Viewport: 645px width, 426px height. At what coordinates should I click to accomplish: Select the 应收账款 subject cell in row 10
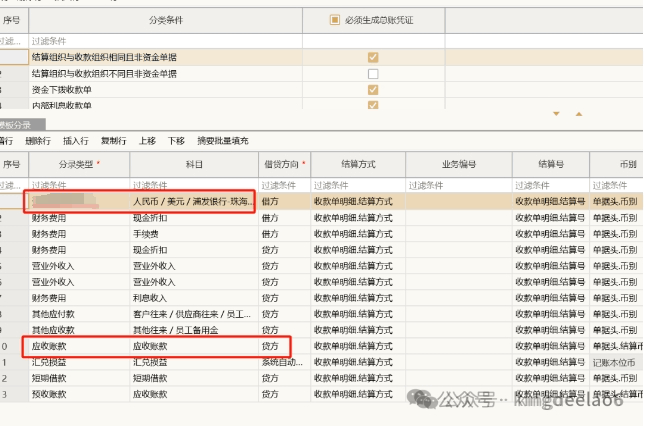coord(193,346)
